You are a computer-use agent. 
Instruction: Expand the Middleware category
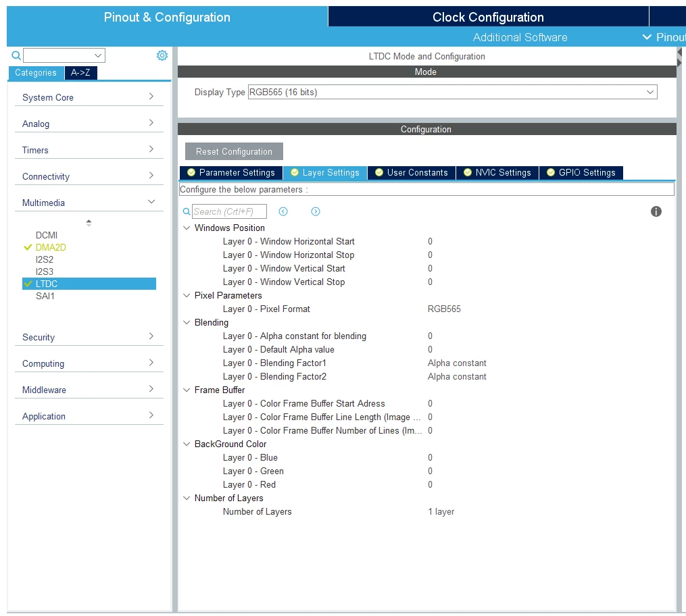(89, 390)
